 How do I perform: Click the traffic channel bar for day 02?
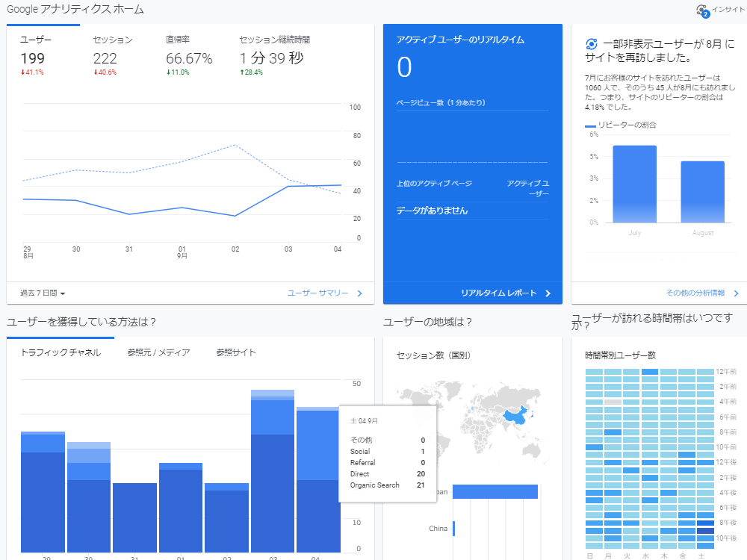click(x=227, y=517)
